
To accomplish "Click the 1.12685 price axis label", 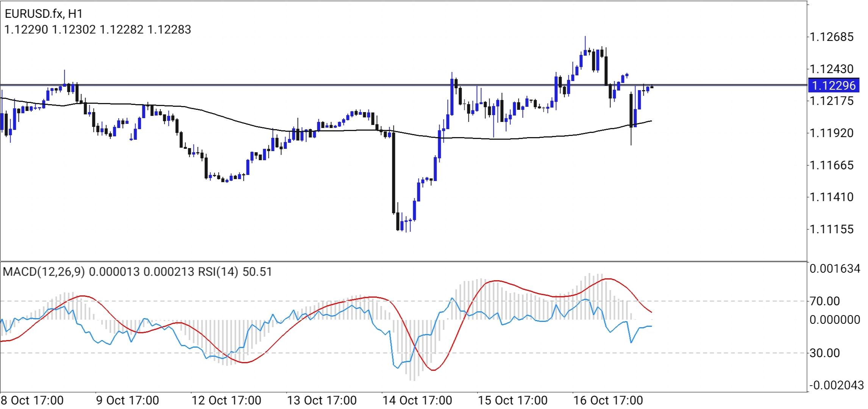I will (831, 37).
